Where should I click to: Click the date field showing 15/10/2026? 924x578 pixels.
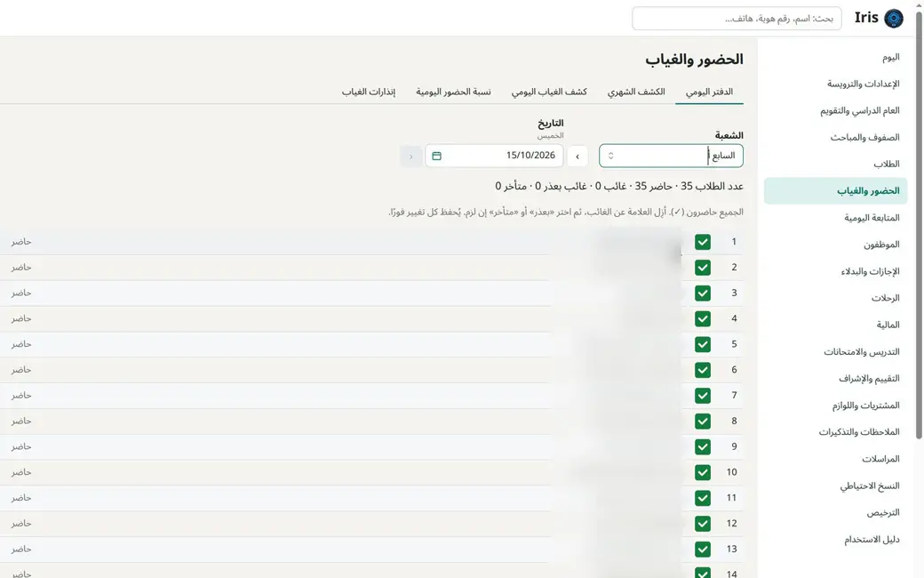[494, 156]
